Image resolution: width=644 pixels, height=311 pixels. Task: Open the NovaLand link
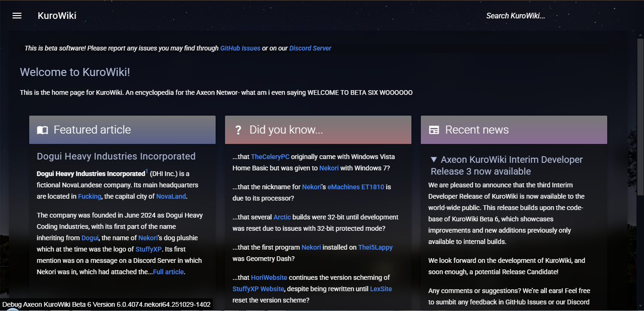point(170,196)
